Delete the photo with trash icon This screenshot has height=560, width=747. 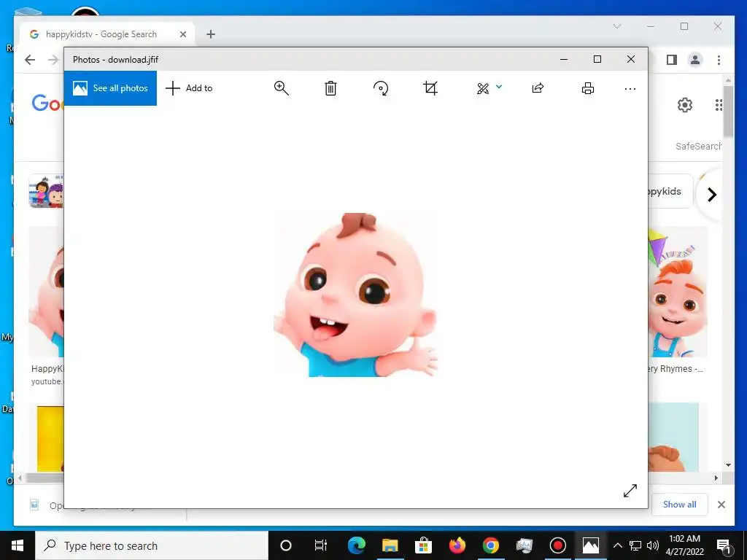[330, 88]
